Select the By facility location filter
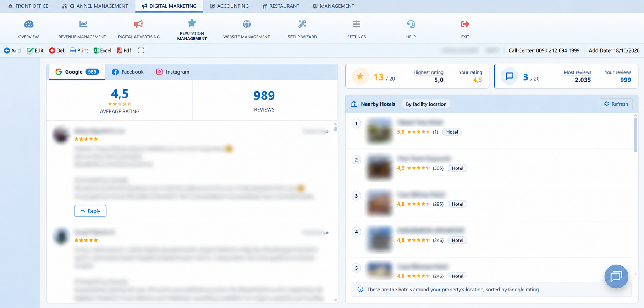Screen dimensions: 644x308 pyautogui.click(x=426, y=104)
